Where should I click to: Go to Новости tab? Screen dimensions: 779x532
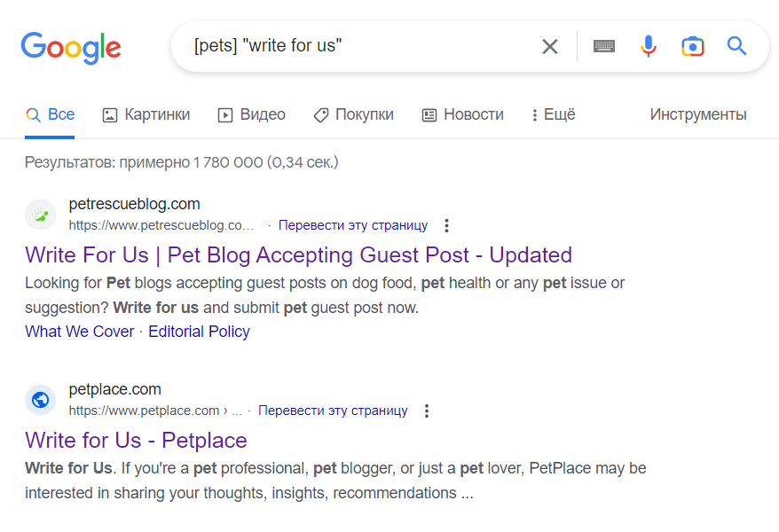point(462,114)
